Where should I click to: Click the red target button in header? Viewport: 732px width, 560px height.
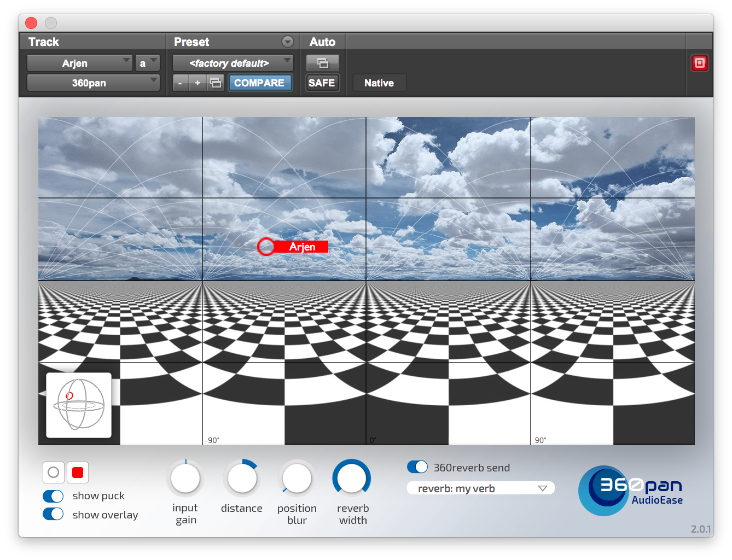pyautogui.click(x=699, y=63)
